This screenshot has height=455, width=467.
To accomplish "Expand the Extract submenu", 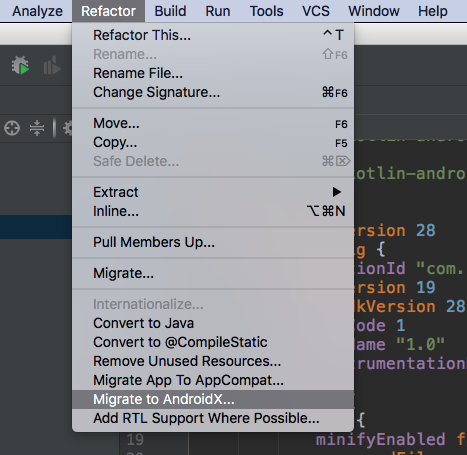I will coord(213,192).
